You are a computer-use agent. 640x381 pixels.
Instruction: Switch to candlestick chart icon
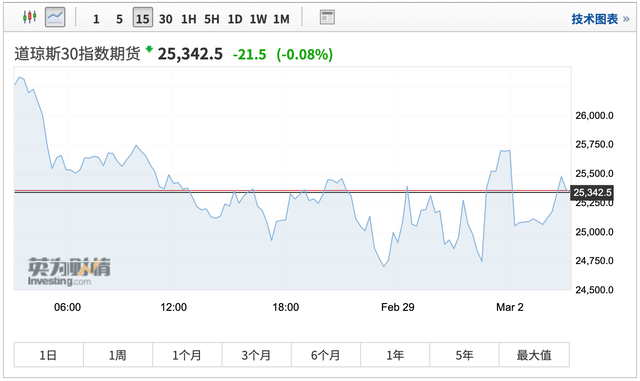coord(29,17)
